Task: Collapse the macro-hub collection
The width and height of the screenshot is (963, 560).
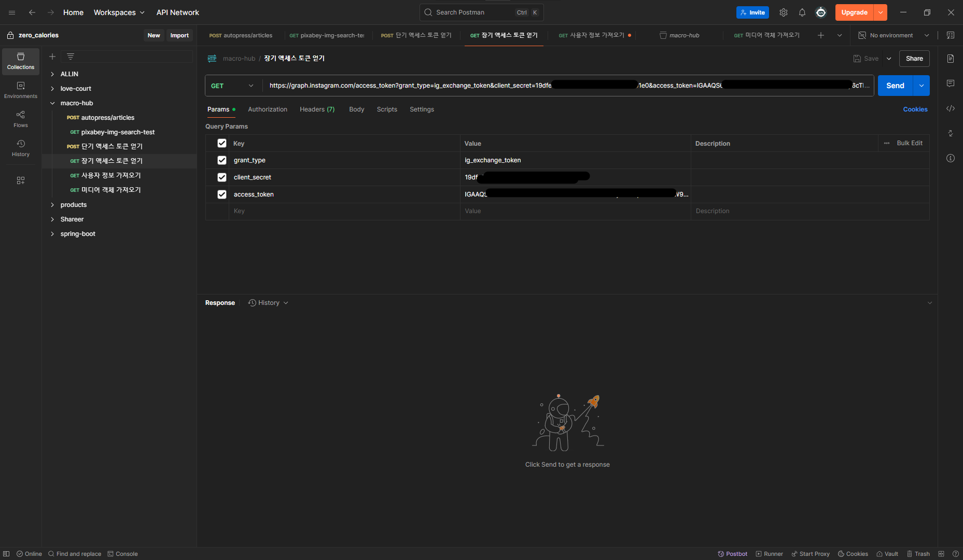Action: [52, 103]
